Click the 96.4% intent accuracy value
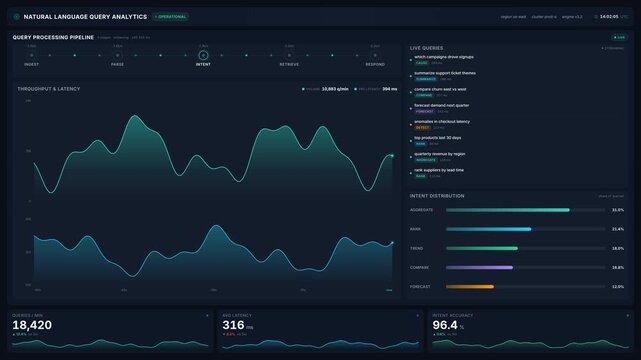The width and height of the screenshot is (641, 360). tap(448, 325)
